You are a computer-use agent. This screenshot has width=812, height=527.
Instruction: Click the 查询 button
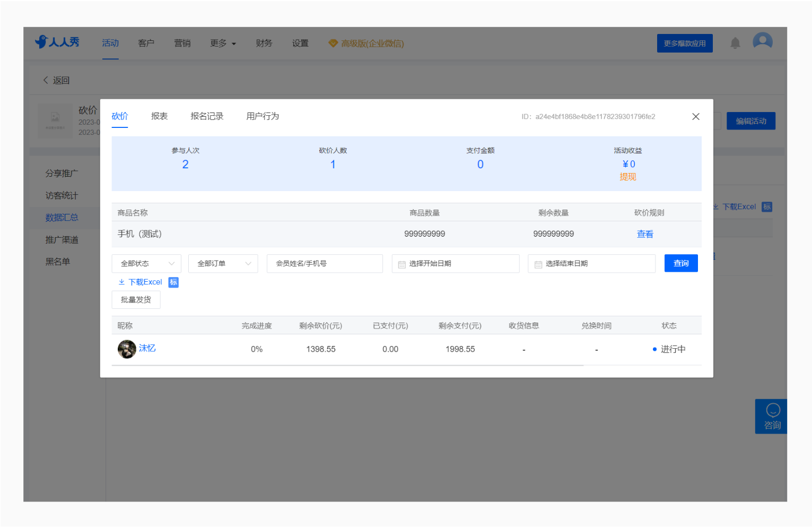point(681,263)
